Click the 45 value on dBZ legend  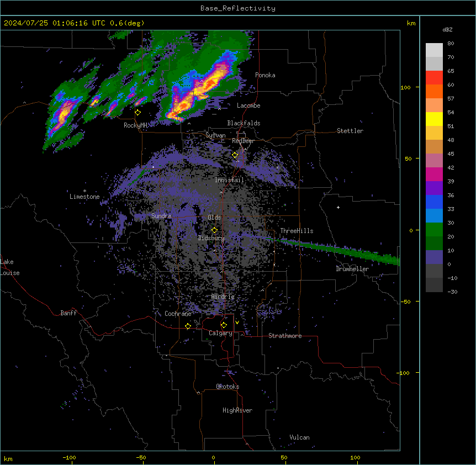[451, 154]
